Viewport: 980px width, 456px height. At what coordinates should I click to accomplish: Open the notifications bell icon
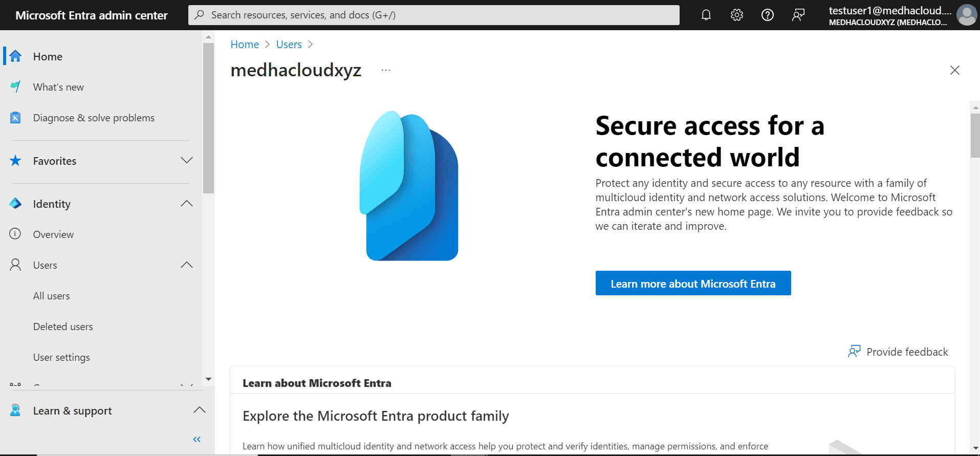click(x=706, y=15)
